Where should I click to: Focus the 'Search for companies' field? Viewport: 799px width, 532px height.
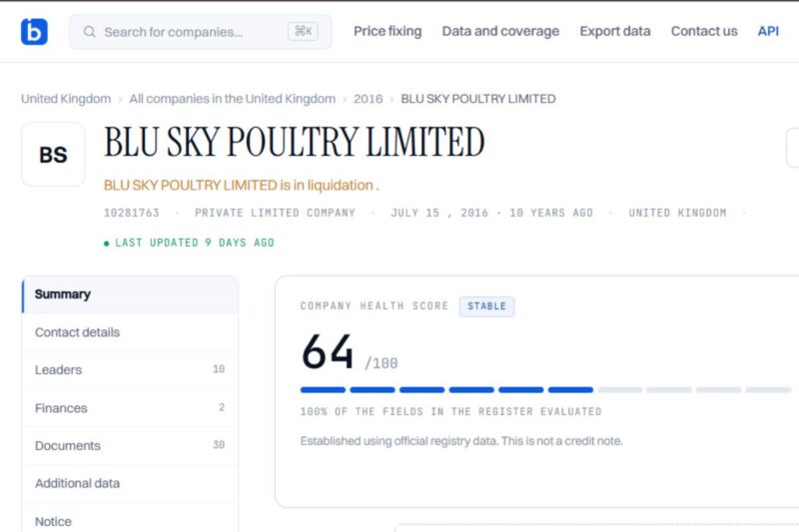point(201,32)
